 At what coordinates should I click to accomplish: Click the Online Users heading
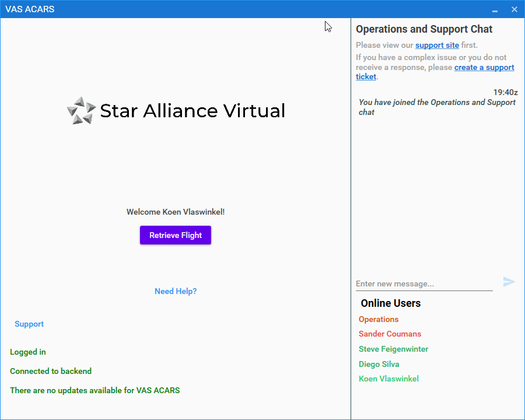[390, 303]
